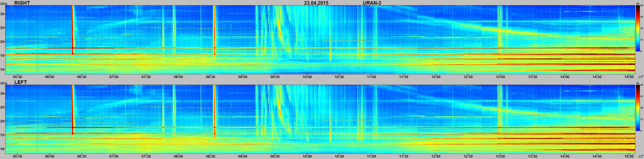Click the 11:30 tick under the LEFT panel
The height and width of the screenshot is (159, 644).
403,156
